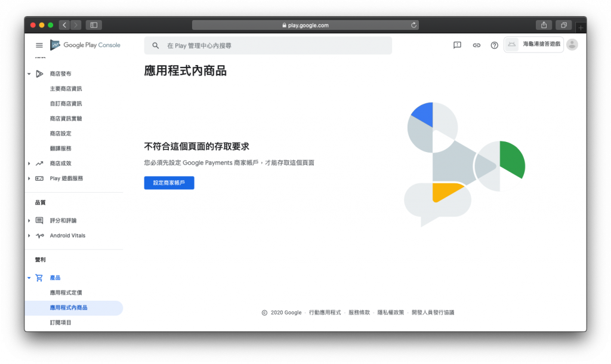
Task: Expand the Android Vitals section arrow
Action: (x=29, y=235)
